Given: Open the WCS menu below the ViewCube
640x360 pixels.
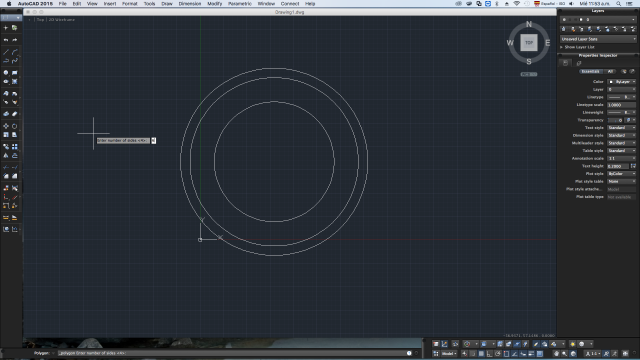Looking at the screenshot, I should click(x=529, y=74).
